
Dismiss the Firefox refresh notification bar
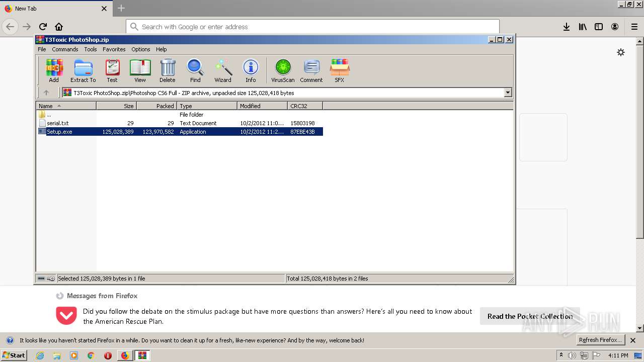[633, 340]
